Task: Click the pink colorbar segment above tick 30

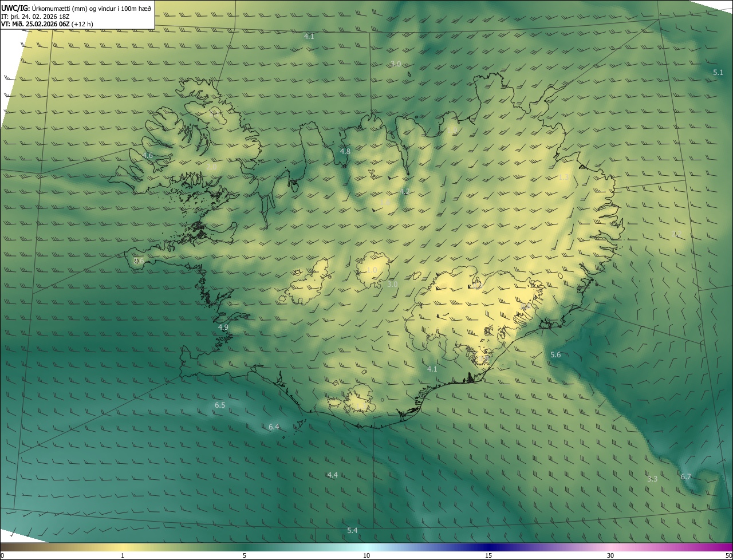Action: pyautogui.click(x=610, y=547)
